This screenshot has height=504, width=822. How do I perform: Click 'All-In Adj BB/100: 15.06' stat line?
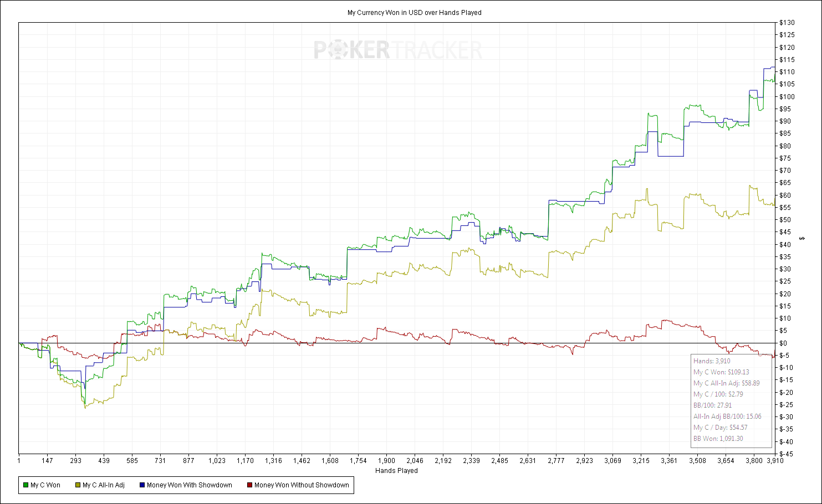(727, 416)
